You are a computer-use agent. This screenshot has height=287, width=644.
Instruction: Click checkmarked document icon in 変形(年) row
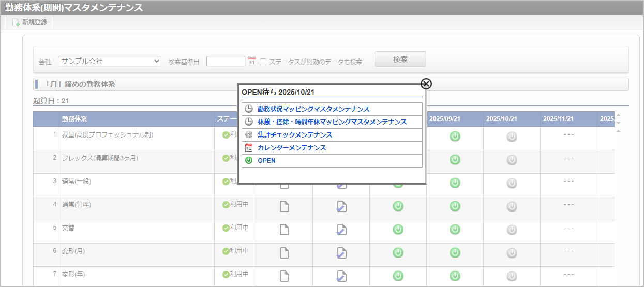(x=341, y=276)
